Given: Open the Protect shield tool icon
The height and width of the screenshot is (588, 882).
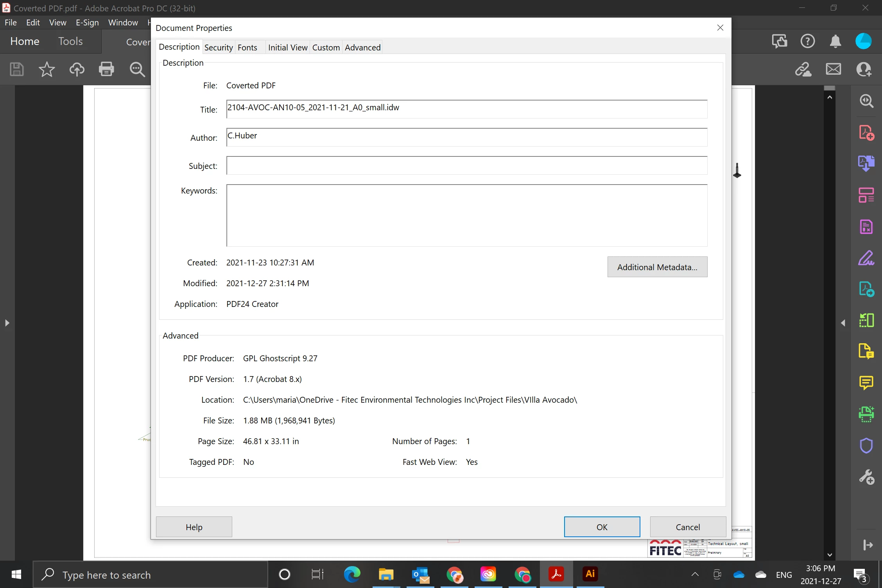Looking at the screenshot, I should (x=866, y=445).
